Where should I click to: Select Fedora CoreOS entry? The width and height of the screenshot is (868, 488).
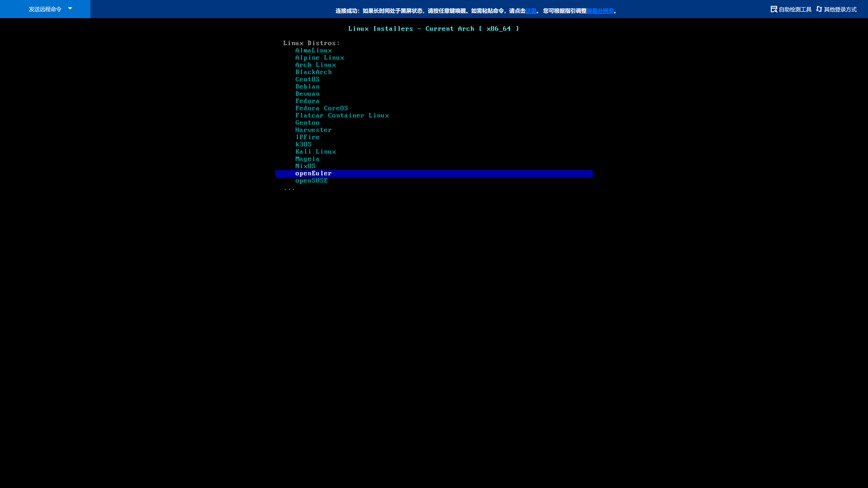pyautogui.click(x=321, y=108)
